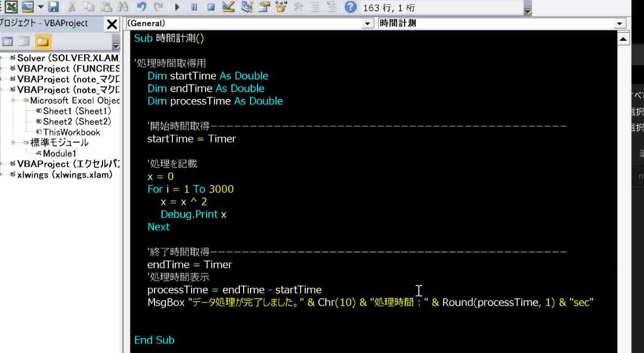Select Microsoft Excel Objects folder
Viewport: 644px width, 353px height.
(x=75, y=100)
